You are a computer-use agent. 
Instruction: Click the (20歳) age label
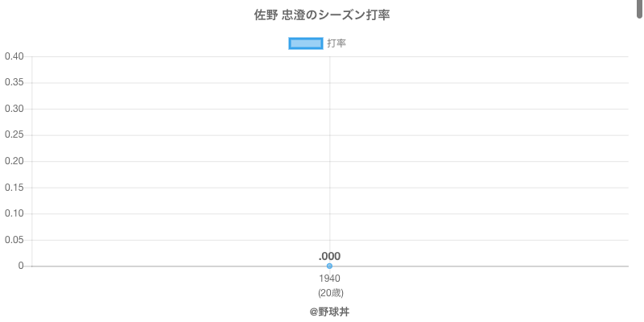(330, 292)
